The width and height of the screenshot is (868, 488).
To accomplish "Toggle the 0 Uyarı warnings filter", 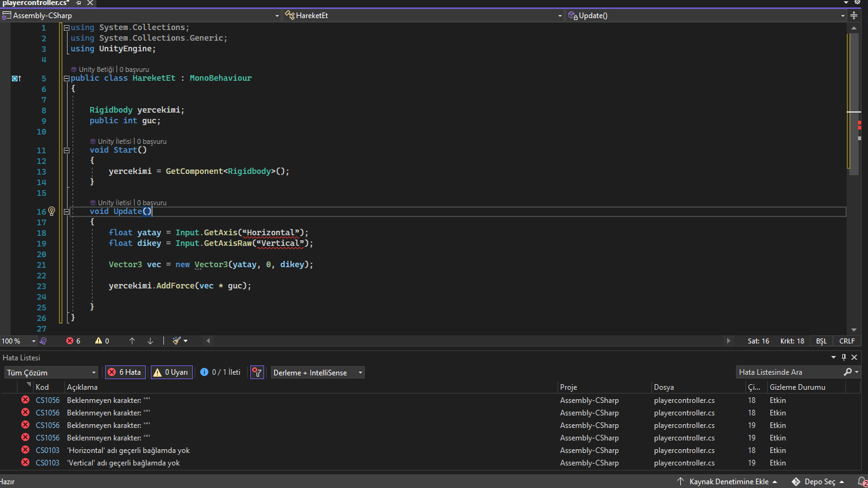I will (171, 372).
